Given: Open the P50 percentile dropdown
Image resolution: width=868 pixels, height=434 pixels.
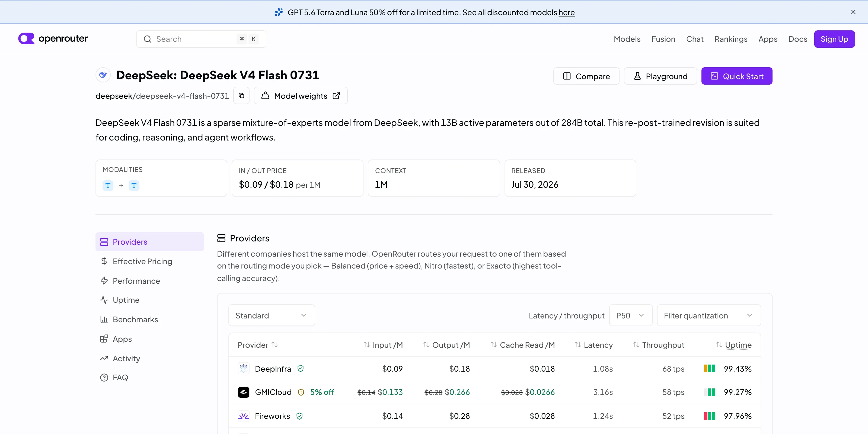Looking at the screenshot, I should [630, 315].
